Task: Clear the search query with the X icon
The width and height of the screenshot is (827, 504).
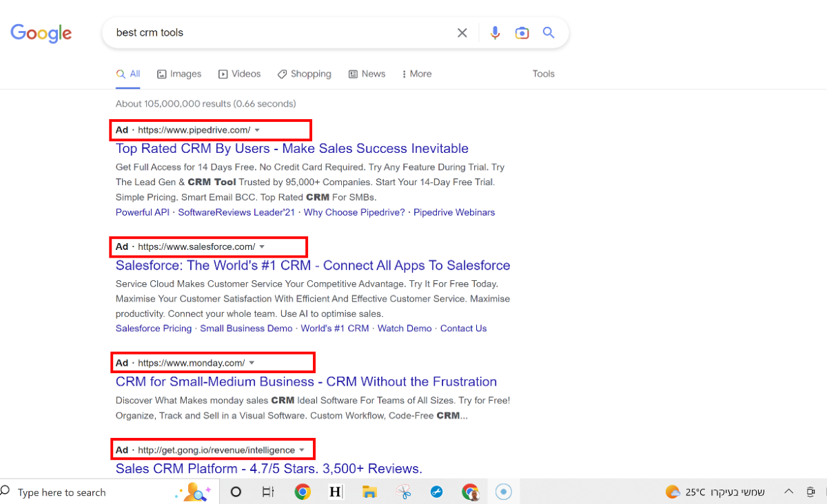Action: [462, 32]
